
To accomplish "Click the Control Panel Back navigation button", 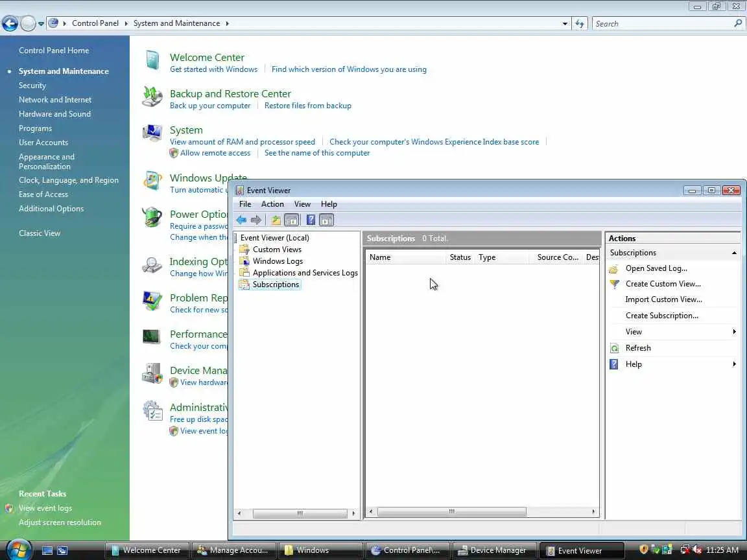I will 10,23.
